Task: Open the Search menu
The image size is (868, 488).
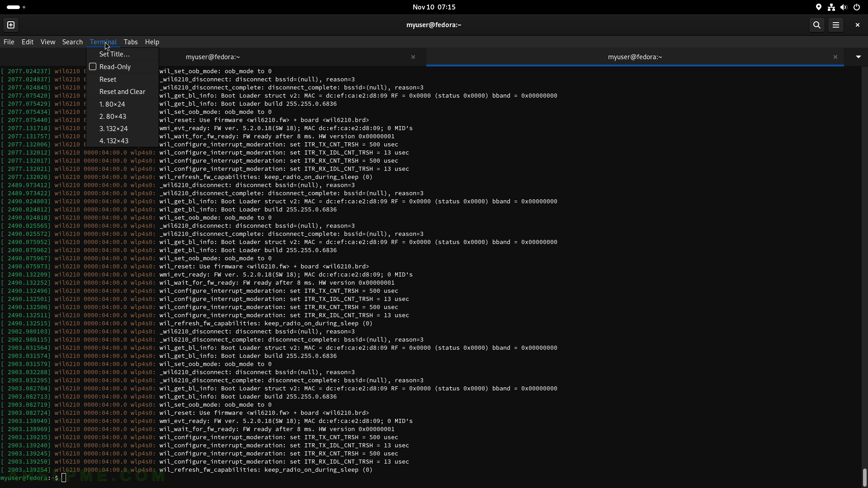Action: (x=72, y=42)
